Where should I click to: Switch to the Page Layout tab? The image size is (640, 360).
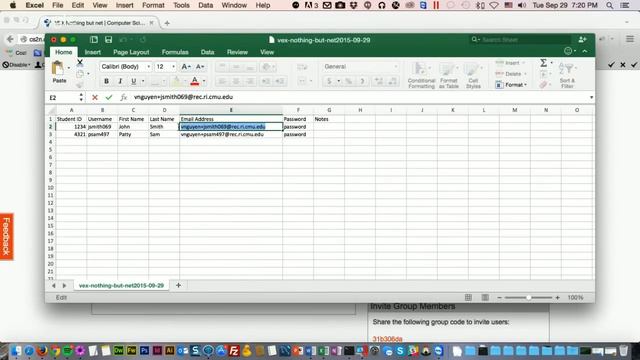click(x=131, y=52)
